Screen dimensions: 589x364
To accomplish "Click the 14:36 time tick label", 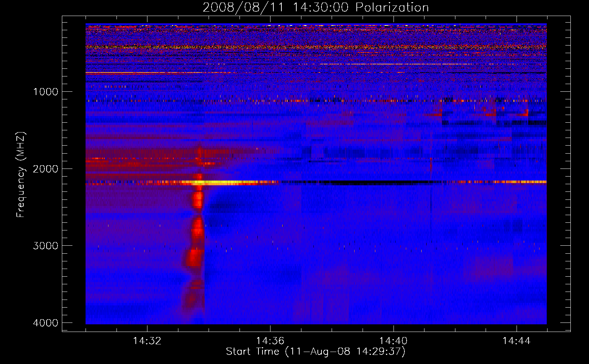I will 270,341.
